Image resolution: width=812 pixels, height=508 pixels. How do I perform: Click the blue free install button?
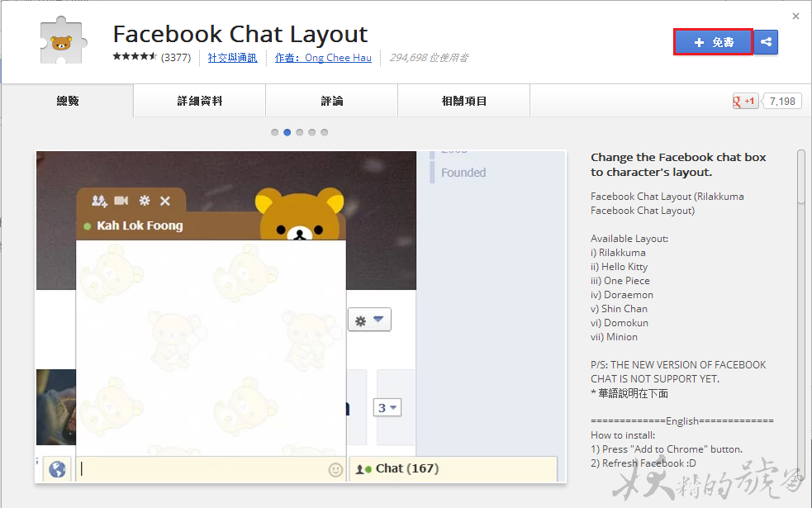click(x=713, y=42)
